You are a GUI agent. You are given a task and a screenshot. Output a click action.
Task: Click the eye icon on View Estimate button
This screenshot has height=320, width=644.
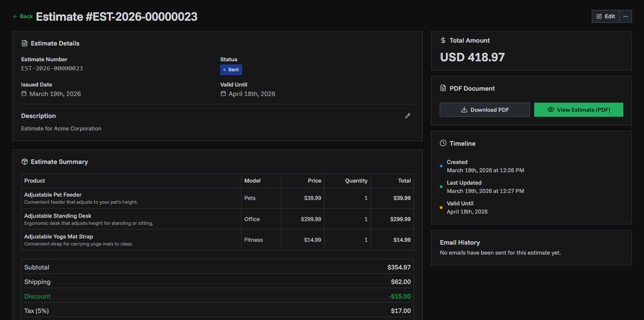[x=551, y=109]
